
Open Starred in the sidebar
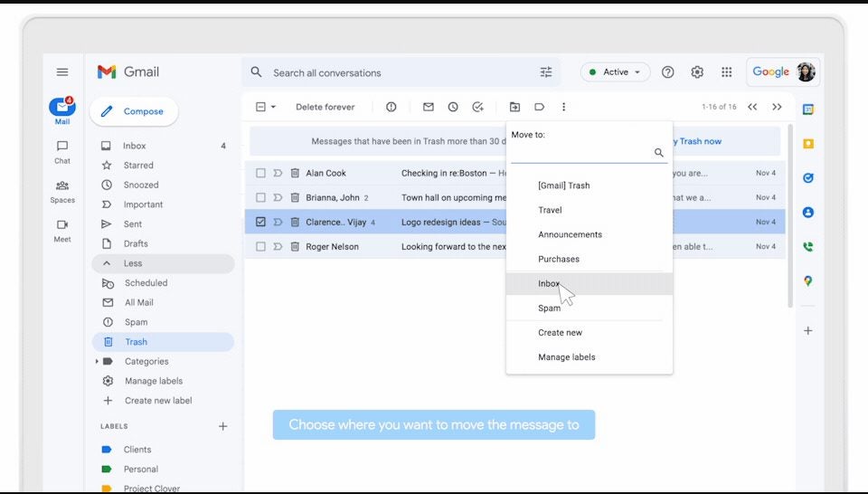(x=164, y=165)
